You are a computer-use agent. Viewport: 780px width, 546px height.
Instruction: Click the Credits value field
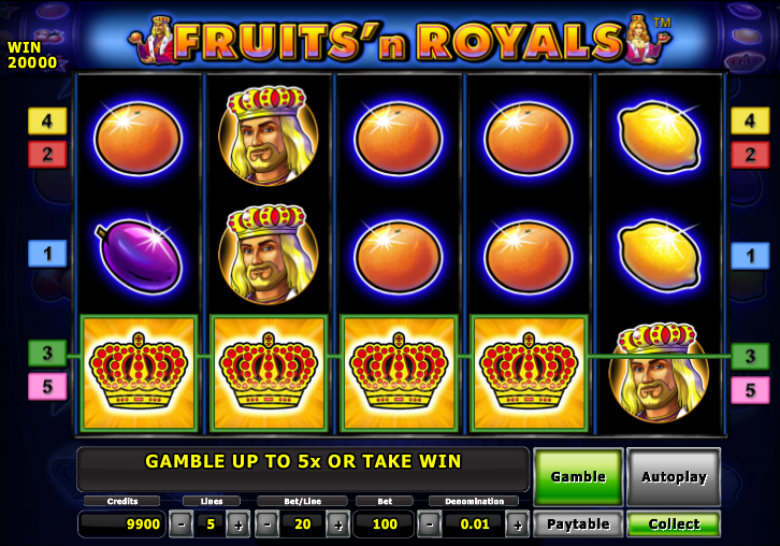click(122, 524)
